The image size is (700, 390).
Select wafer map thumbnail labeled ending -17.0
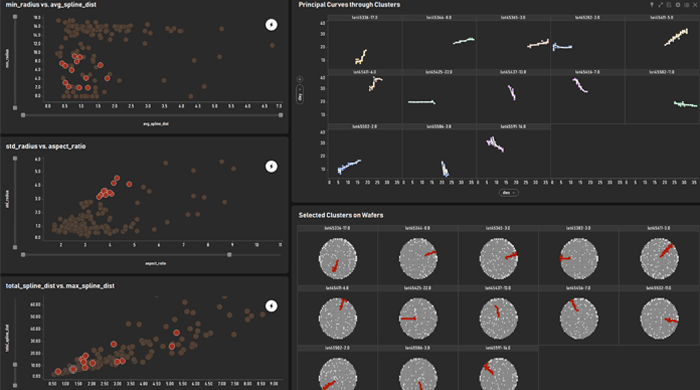tap(338, 259)
